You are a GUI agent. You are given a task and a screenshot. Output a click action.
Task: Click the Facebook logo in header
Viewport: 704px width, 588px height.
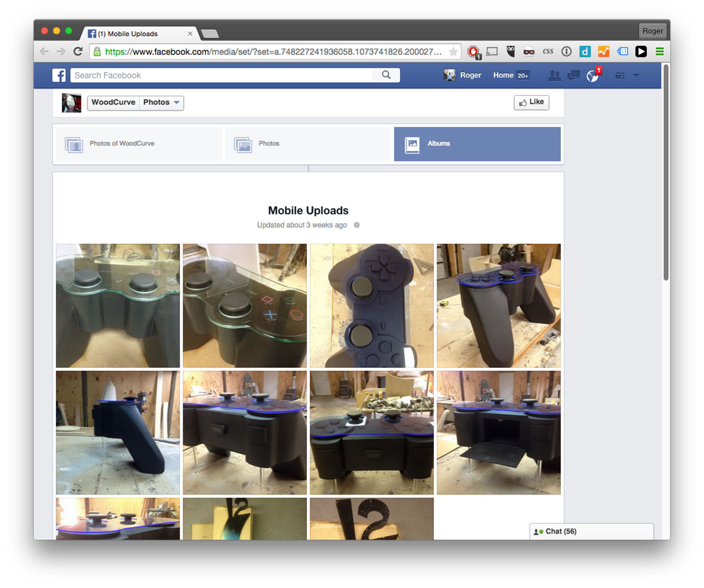click(59, 75)
